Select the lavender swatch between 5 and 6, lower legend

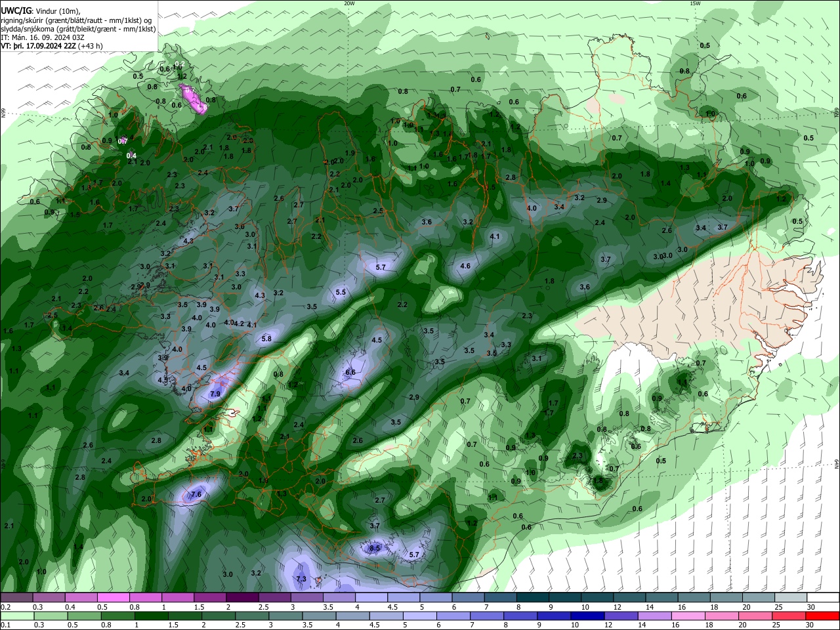[x=419, y=616]
